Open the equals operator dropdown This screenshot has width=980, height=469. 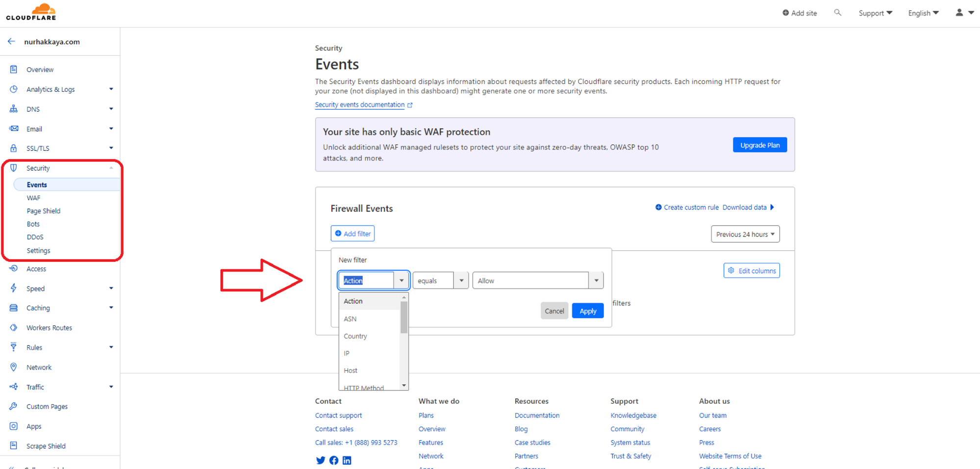[461, 281]
